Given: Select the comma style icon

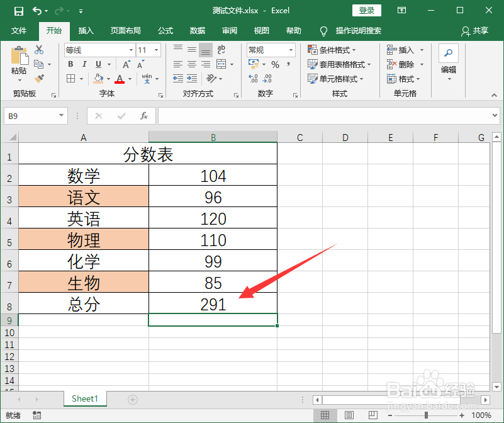Looking at the screenshot, I should pos(288,64).
